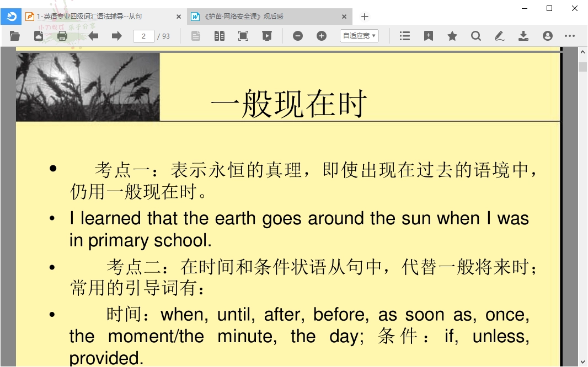Screen dimensions: 588x367
Task: Open the 自适应宽 zoom mode dropdown
Action: click(x=359, y=35)
